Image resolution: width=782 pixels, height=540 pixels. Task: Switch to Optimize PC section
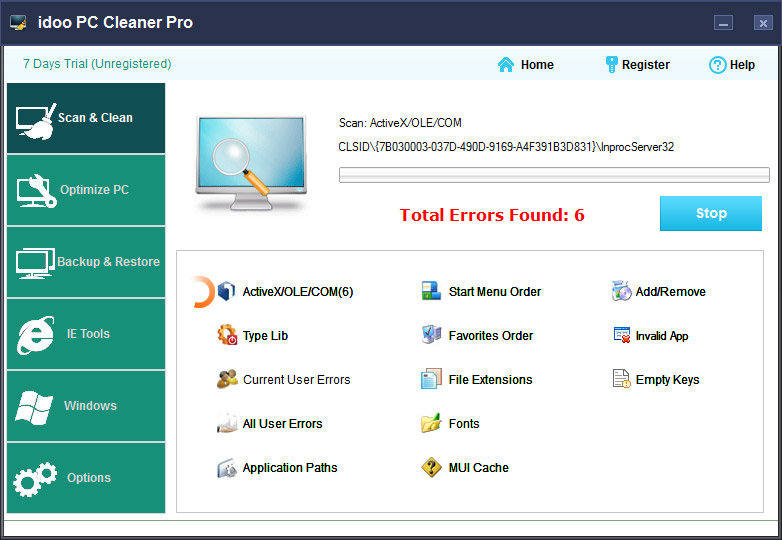click(86, 190)
